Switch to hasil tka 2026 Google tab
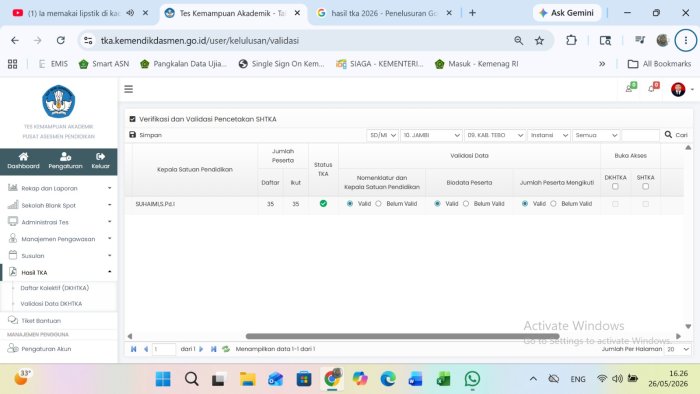This screenshot has height=394, width=700. (x=384, y=13)
